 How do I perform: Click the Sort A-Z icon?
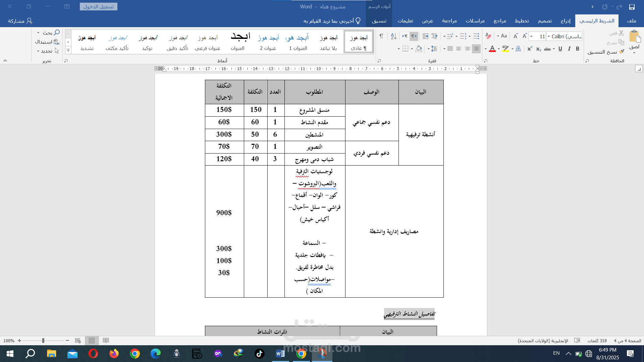[394, 36]
